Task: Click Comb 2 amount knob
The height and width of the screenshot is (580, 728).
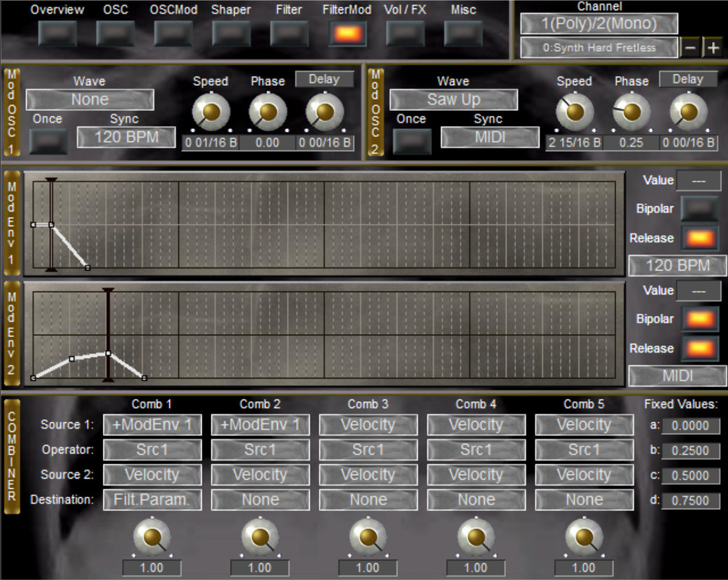Action: pyautogui.click(x=260, y=536)
